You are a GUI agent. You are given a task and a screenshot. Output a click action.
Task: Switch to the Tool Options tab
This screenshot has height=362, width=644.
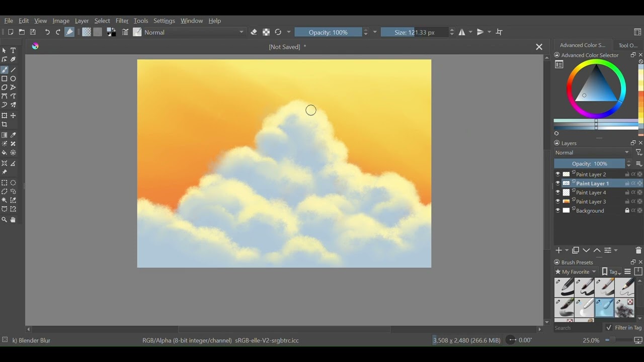pyautogui.click(x=628, y=45)
